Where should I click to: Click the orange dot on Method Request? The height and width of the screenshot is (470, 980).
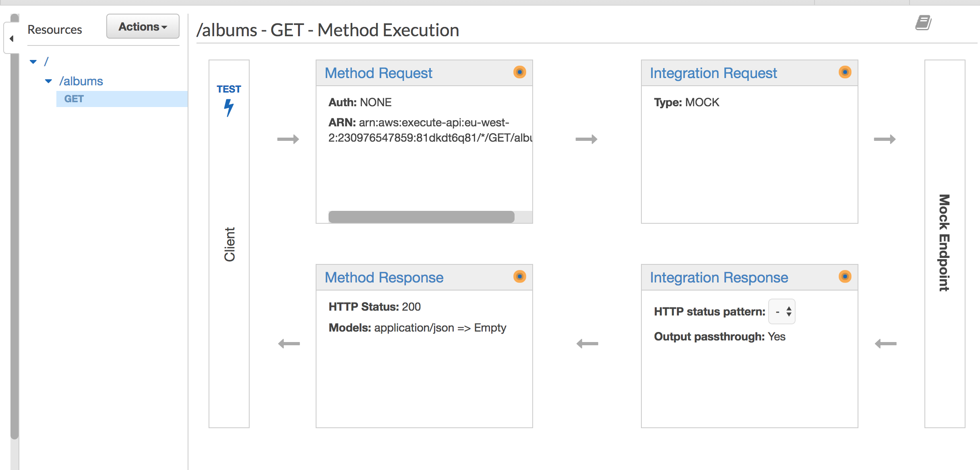point(519,72)
